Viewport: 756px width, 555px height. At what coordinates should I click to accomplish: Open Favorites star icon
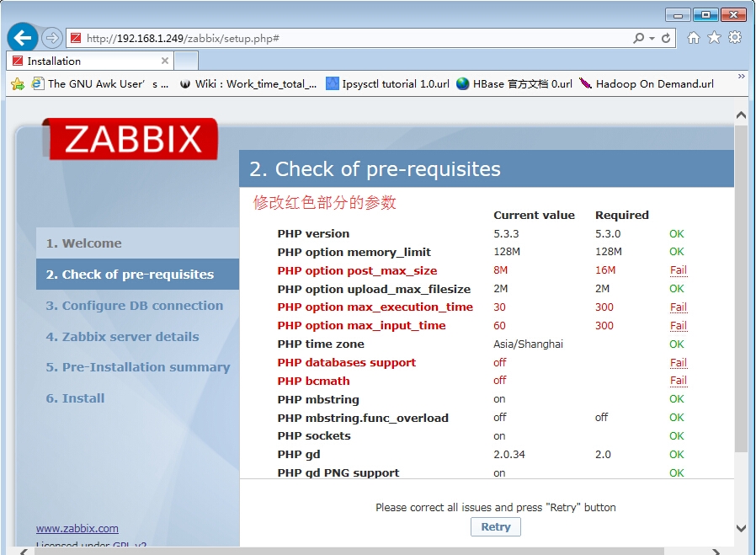(x=714, y=38)
